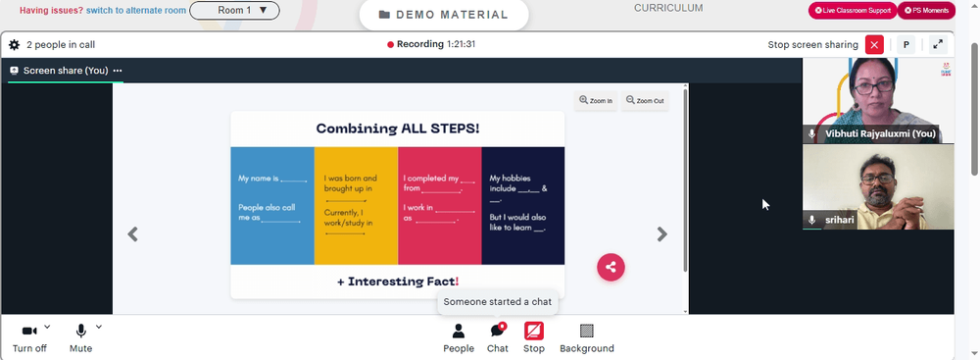Click the '2 people in call' text
Screen dimensions: 980x360
(61, 45)
